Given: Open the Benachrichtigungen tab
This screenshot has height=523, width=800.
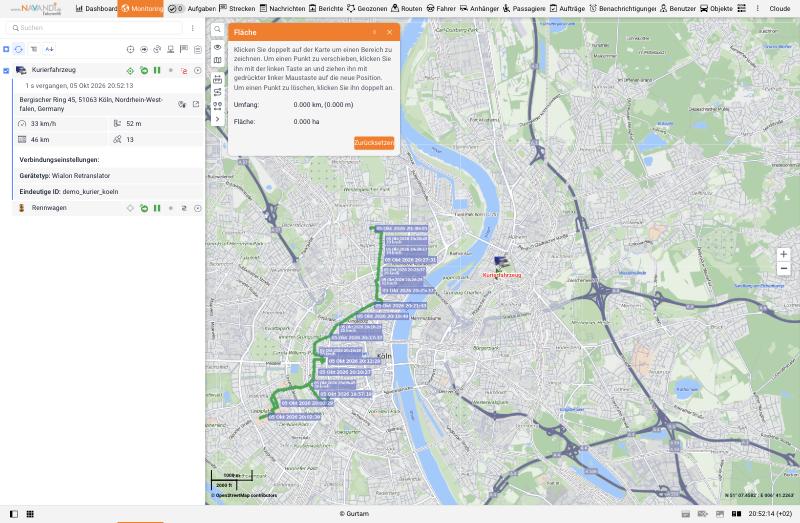Looking at the screenshot, I should pyautogui.click(x=622, y=9).
